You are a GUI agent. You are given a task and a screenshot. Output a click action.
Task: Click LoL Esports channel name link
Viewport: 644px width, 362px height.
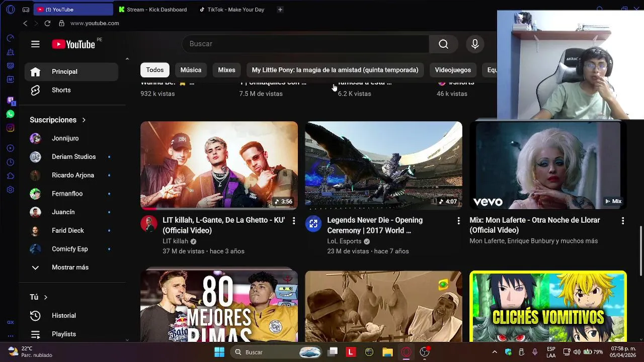pos(344,241)
